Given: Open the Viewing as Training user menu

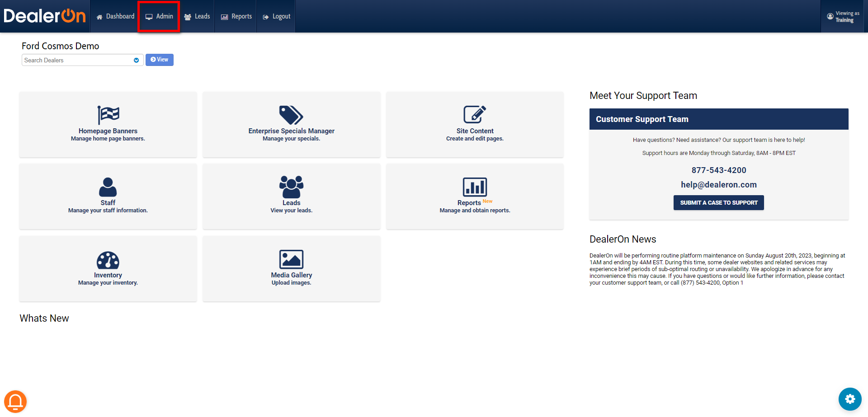Looking at the screenshot, I should (x=844, y=17).
